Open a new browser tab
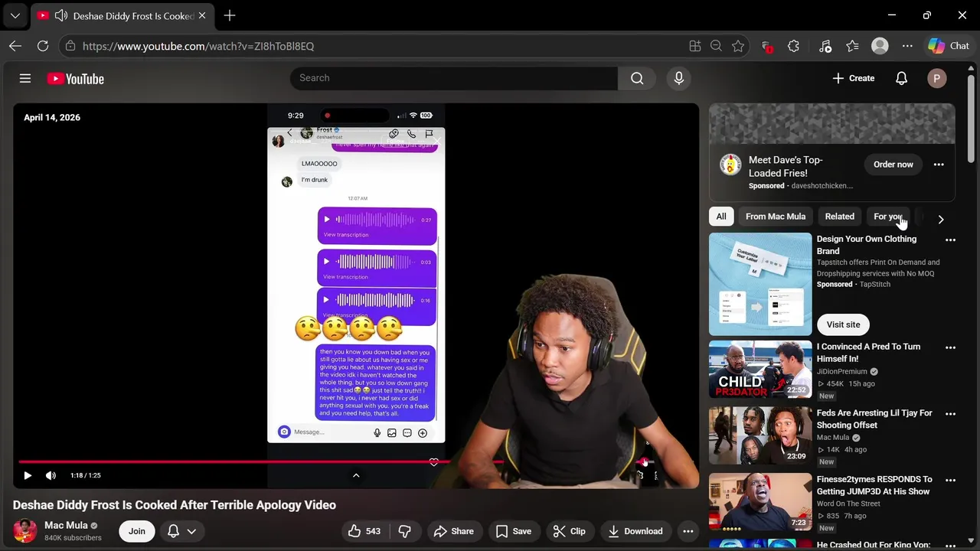The width and height of the screenshot is (980, 551). click(230, 15)
